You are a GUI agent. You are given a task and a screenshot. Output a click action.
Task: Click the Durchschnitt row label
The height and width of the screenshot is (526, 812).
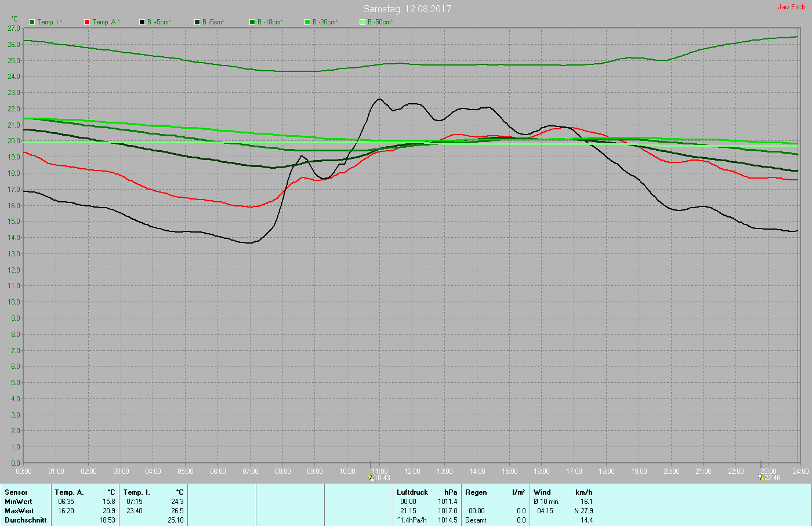coord(26,520)
